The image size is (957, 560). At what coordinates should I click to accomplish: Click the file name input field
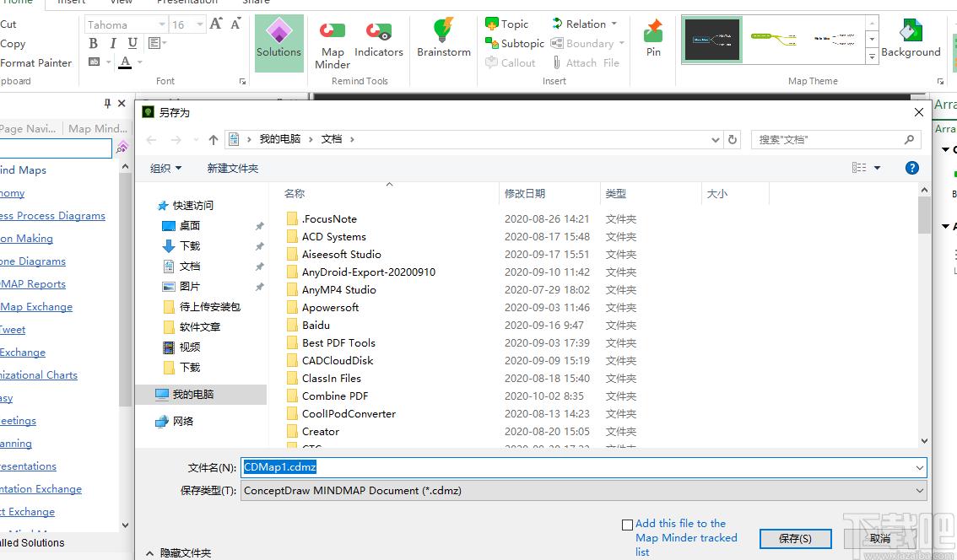pos(576,467)
